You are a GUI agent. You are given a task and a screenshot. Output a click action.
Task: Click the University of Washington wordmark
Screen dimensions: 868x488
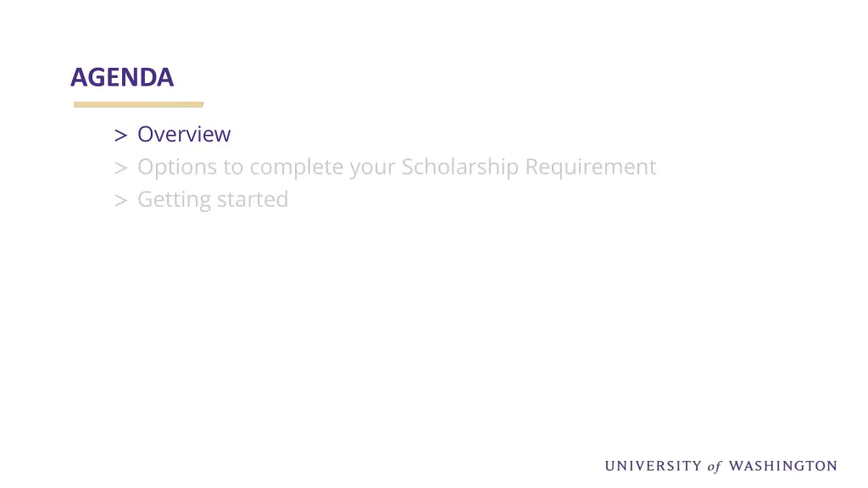click(x=721, y=466)
